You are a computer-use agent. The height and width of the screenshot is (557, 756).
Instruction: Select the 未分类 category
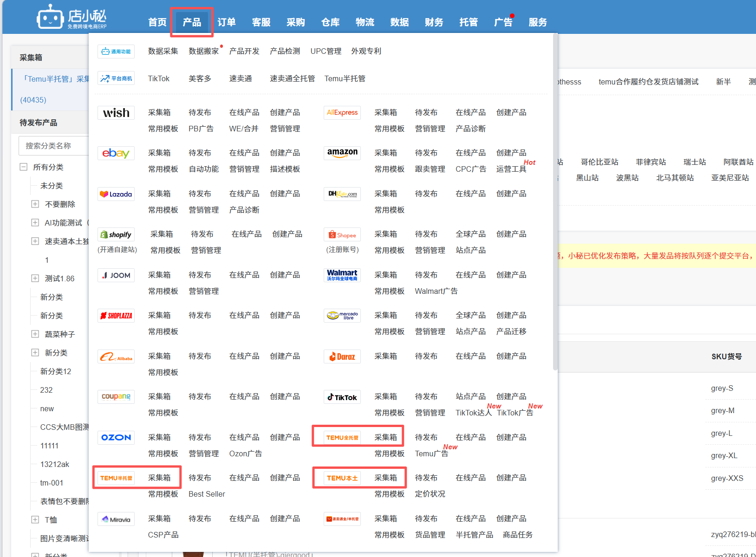tap(52, 185)
